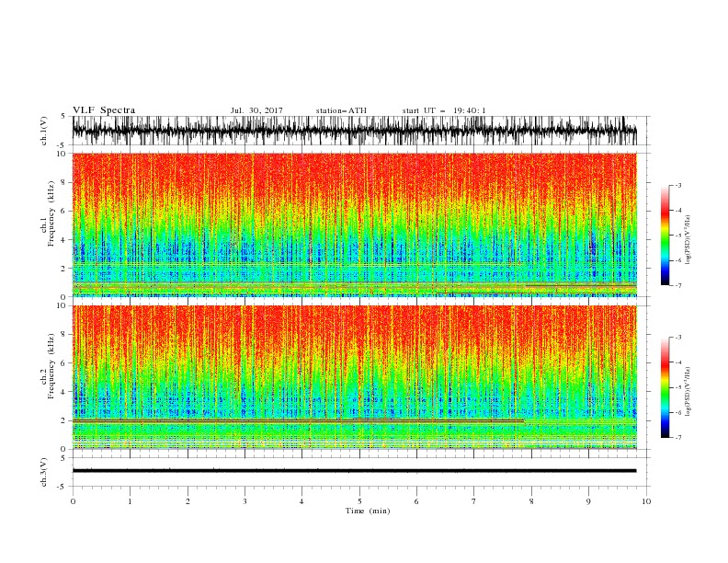The image size is (728, 563).
Task: Click the time axis tick label "8"
Action: click(x=531, y=501)
